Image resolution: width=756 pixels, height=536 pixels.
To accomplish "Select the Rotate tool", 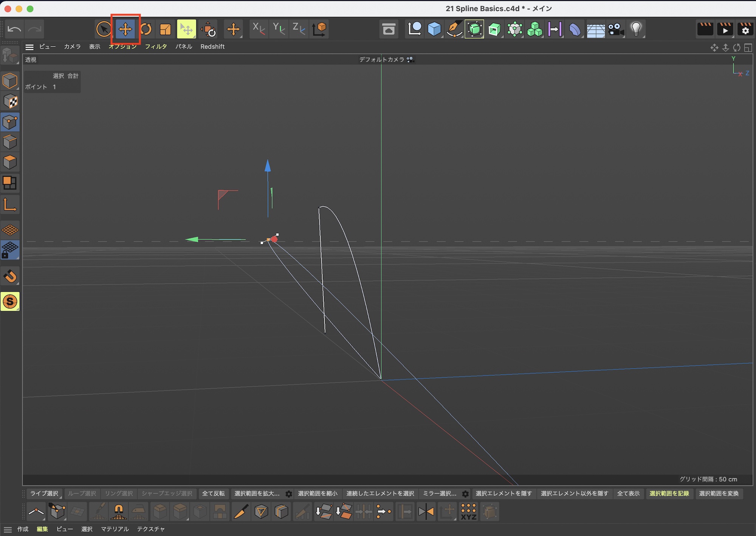I will coord(146,29).
